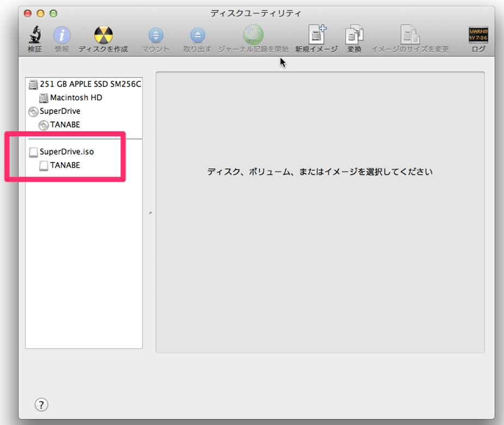Click the ディスク、ボリューム、またはイメージを選択してください message
Image resolution: width=504 pixels, height=425 pixels.
point(320,172)
